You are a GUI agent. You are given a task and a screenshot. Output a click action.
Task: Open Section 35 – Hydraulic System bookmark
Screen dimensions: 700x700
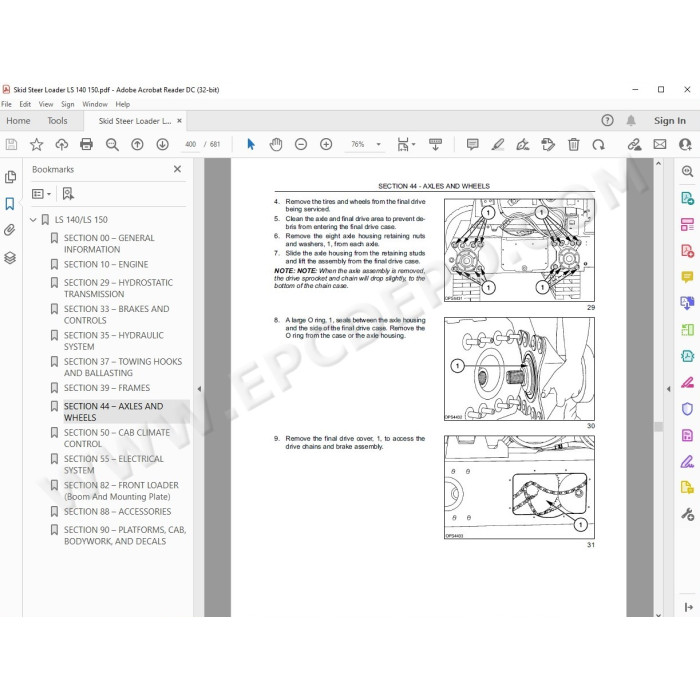coord(113,341)
